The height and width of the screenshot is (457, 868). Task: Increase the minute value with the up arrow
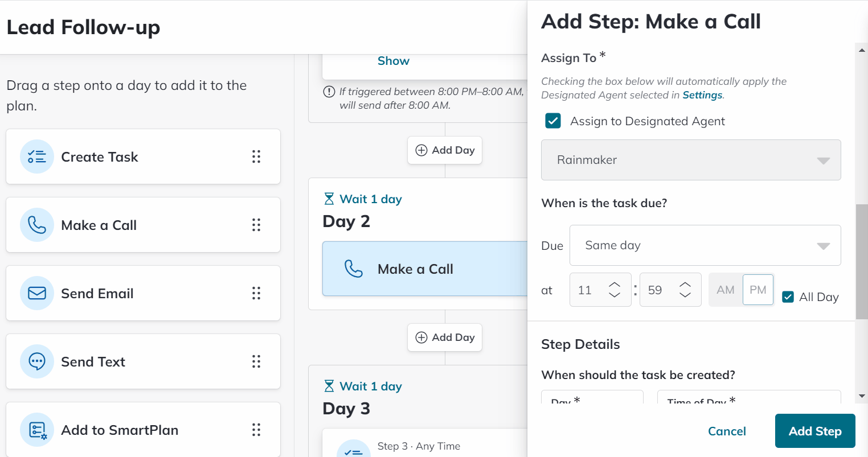pos(685,284)
